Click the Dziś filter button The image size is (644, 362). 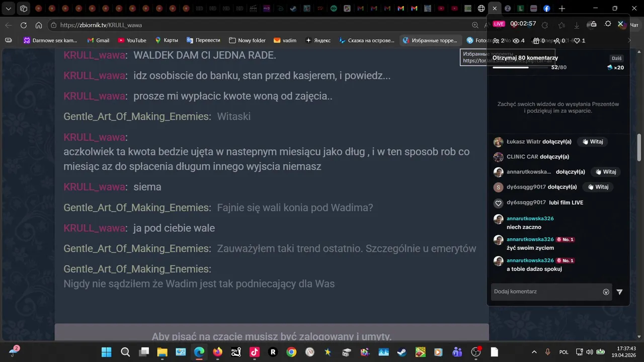[616, 58]
